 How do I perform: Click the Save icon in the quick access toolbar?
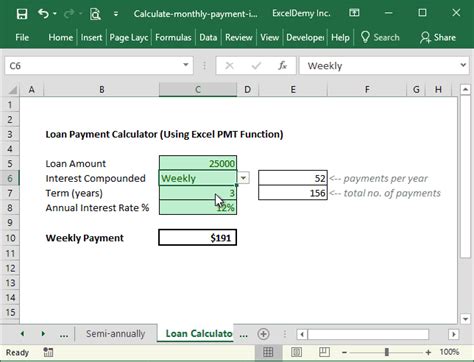tap(22, 14)
